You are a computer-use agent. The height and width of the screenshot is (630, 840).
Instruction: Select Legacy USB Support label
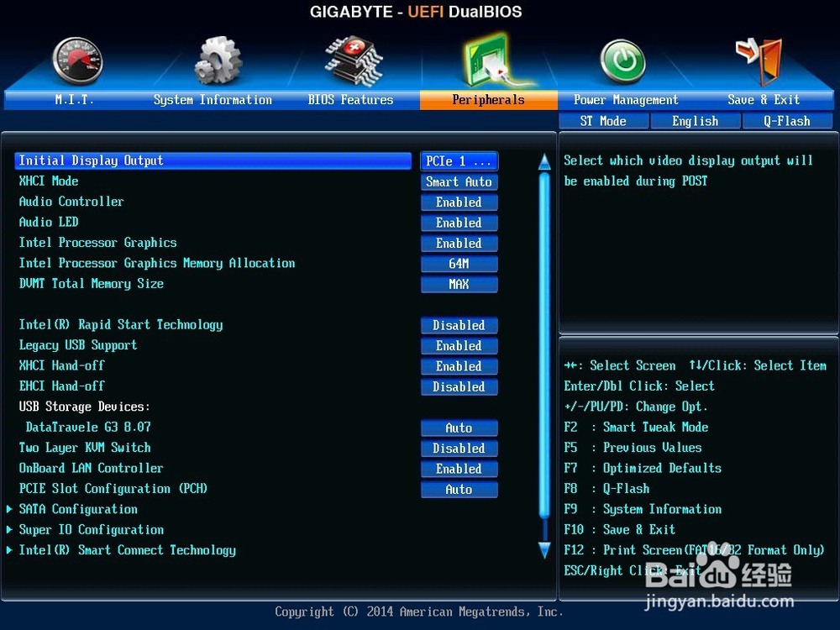77,345
